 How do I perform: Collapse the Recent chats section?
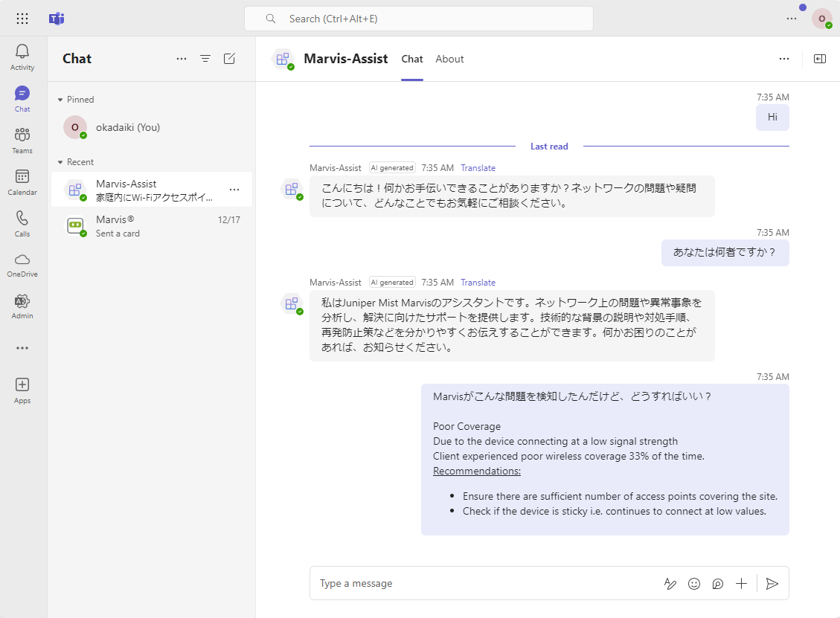tap(61, 162)
